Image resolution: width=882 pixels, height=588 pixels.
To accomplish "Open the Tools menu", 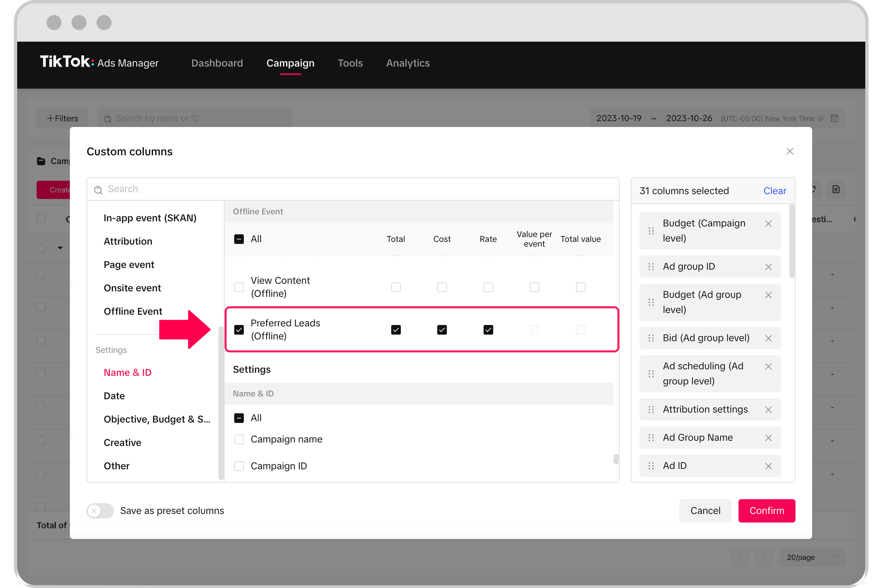I will point(350,63).
